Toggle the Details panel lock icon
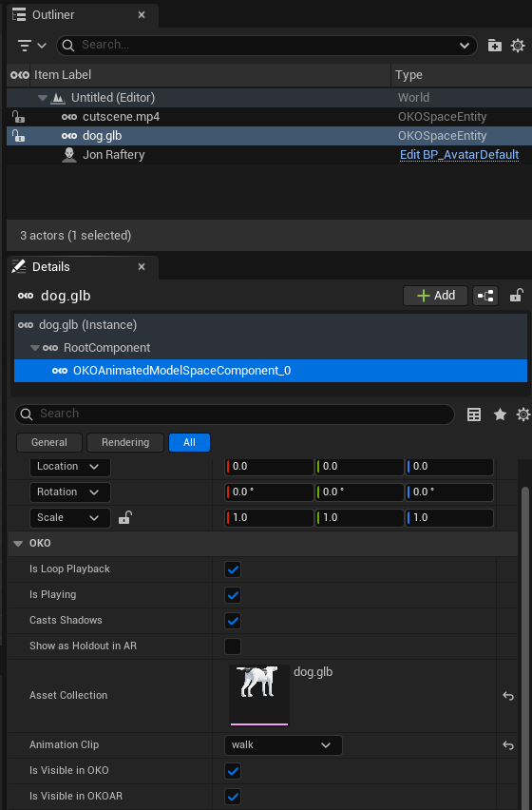 [516, 296]
